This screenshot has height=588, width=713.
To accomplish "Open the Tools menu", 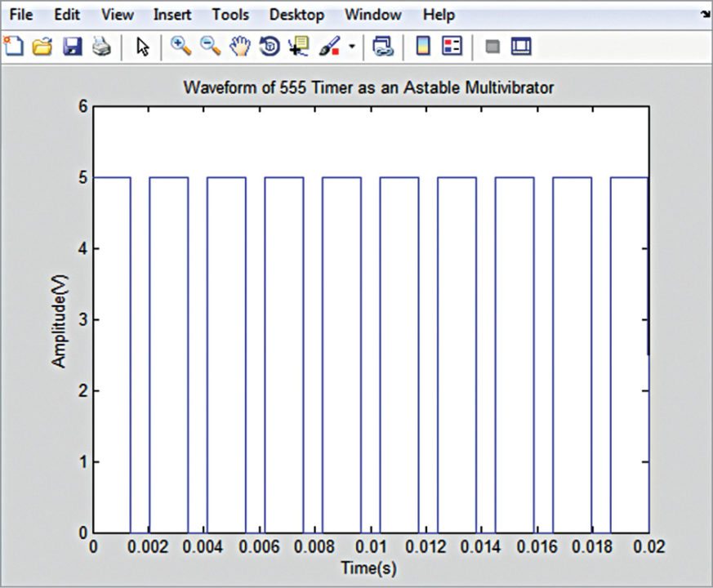I will point(230,14).
